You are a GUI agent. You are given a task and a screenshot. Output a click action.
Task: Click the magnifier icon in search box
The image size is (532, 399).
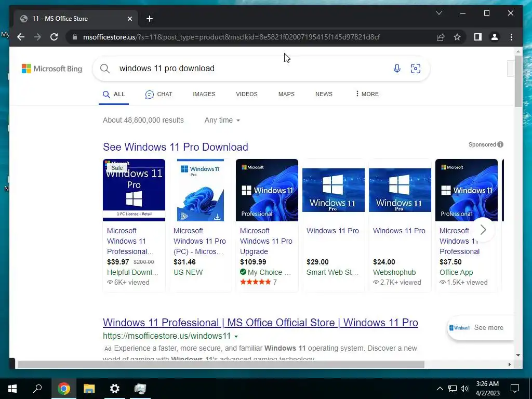tap(105, 69)
